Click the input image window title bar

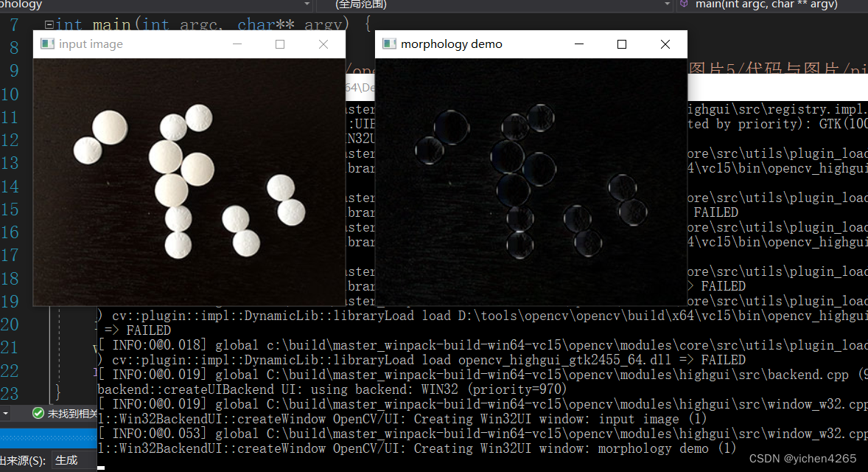(189, 44)
